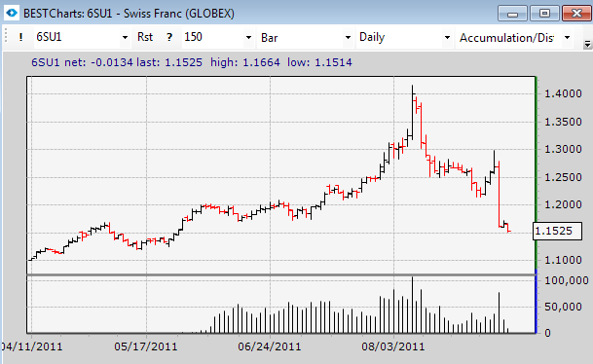The image size is (593, 364).
Task: Click the Rst reset button
Action: (x=145, y=37)
